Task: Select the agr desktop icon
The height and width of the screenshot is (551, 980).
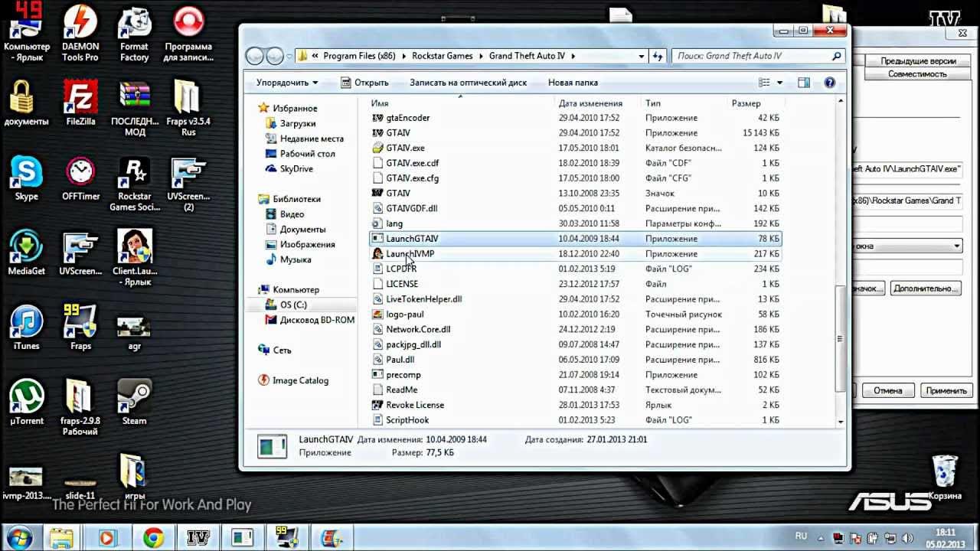Action: click(x=134, y=328)
